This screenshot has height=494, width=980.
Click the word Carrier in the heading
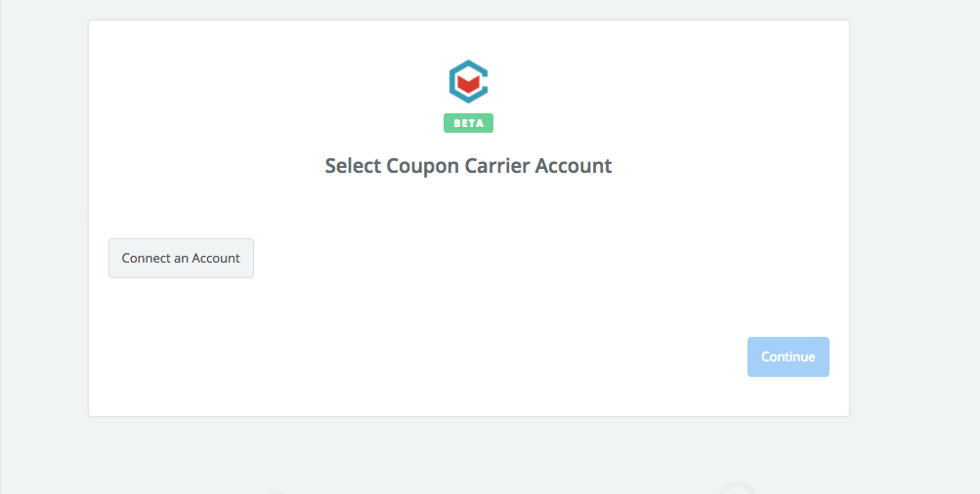tap(497, 166)
